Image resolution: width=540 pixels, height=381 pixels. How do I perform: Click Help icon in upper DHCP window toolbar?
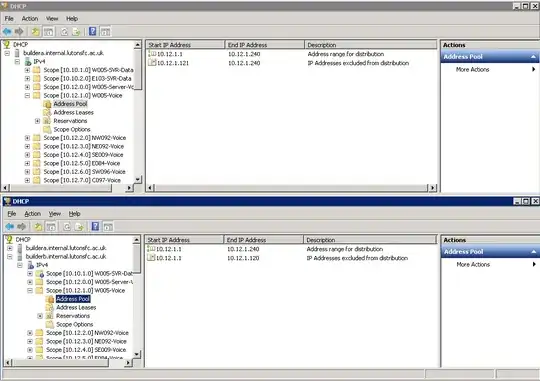pyautogui.click(x=92, y=31)
